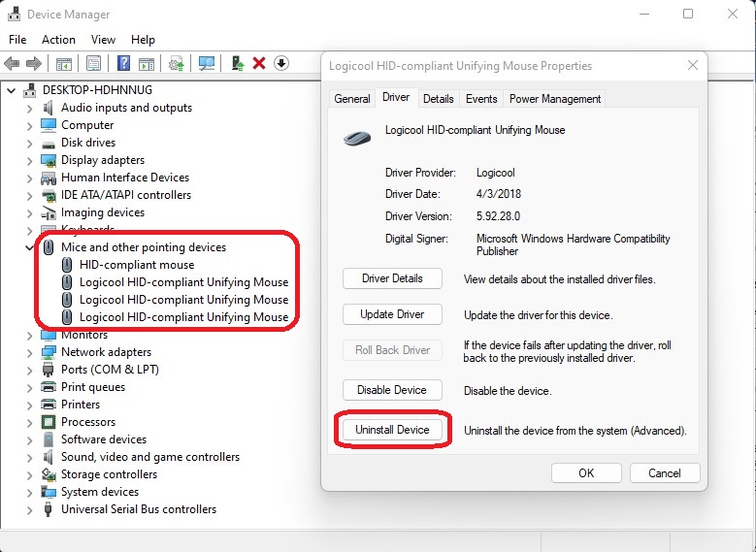Viewport: 756px width, 552px height.
Task: Expand Sound, video and game controllers chevron
Action: pos(30,458)
